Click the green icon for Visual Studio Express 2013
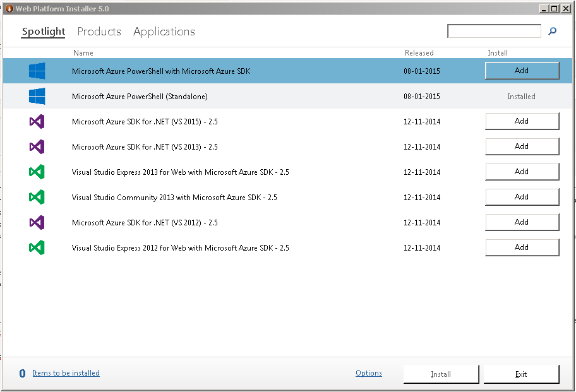576x392 pixels. pos(37,172)
